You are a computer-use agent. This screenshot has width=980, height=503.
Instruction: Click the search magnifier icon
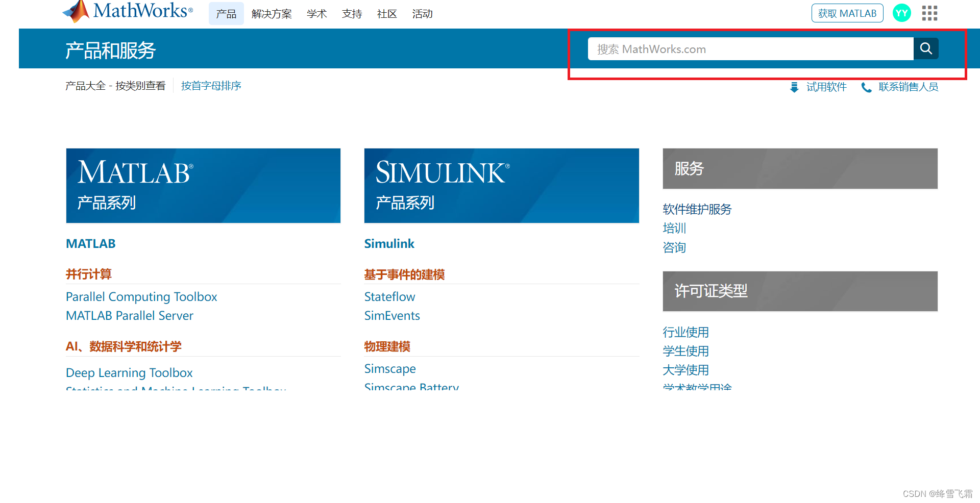point(926,48)
